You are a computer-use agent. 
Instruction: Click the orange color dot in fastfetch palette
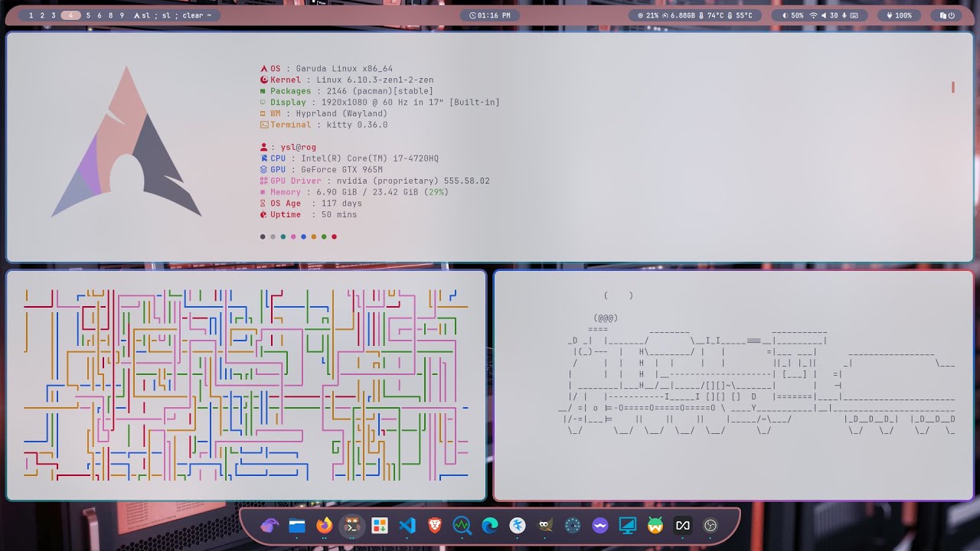pos(314,236)
